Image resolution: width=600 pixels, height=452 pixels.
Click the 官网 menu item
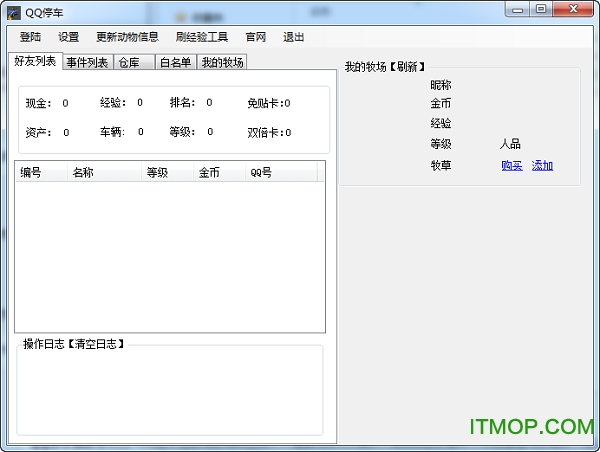[x=255, y=37]
